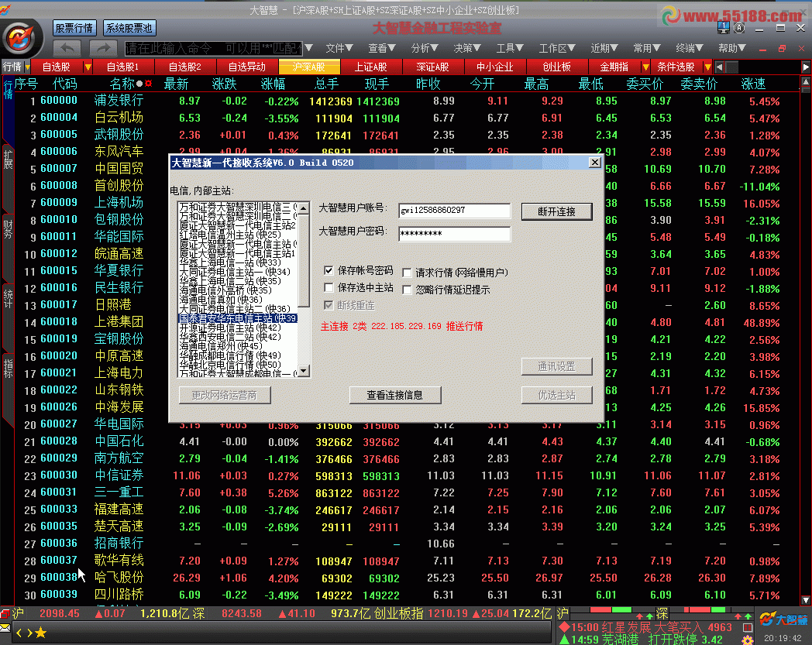
Task: Close the 接收系统 dialog with X
Action: 594,163
